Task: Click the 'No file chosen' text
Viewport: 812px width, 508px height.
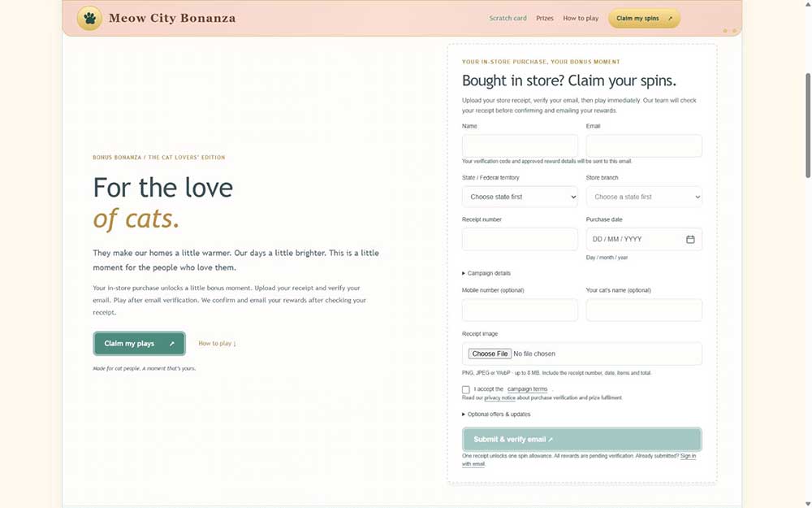Action: coord(534,354)
